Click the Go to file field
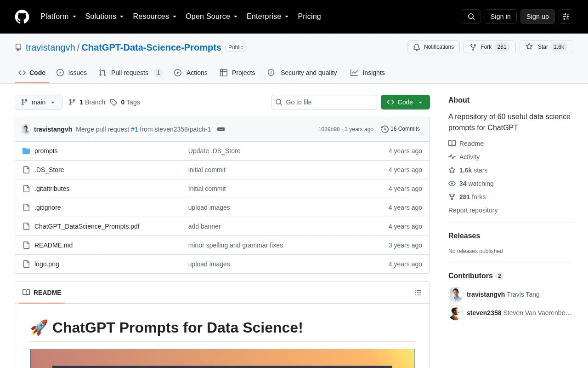588x368 pixels. pyautogui.click(x=324, y=102)
